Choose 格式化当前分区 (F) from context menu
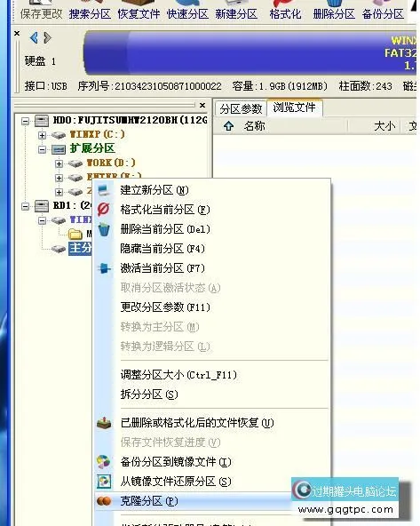This screenshot has width=420, height=526. point(211,210)
